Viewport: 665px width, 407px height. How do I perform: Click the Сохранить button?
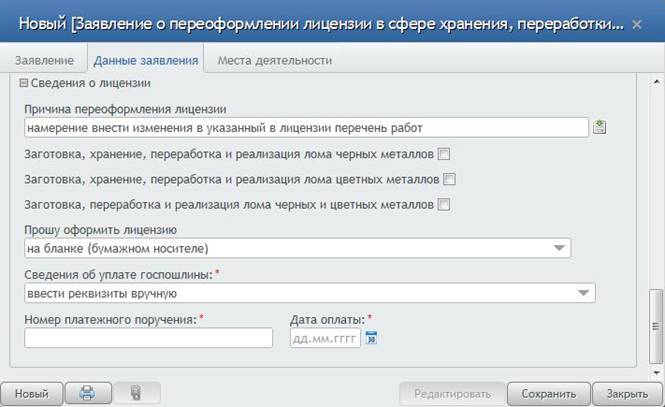(549, 394)
